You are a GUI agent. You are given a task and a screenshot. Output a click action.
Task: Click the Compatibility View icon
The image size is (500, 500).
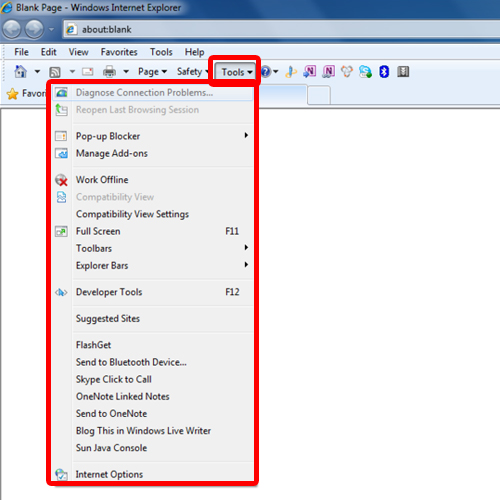(x=61, y=197)
